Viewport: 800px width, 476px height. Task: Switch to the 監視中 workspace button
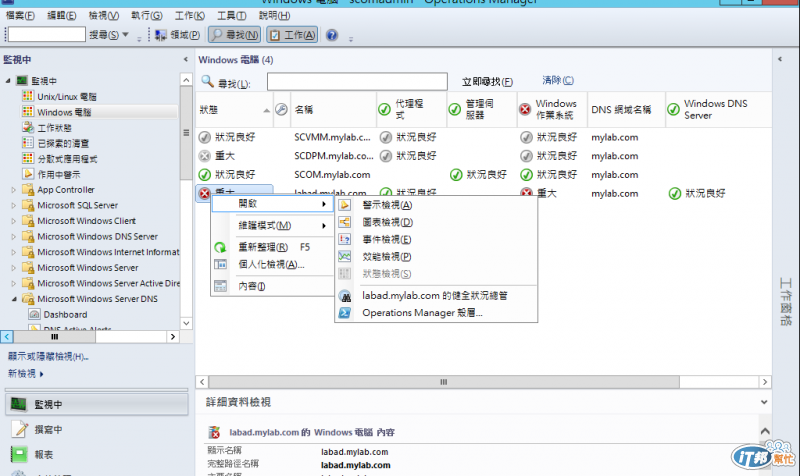[97, 404]
